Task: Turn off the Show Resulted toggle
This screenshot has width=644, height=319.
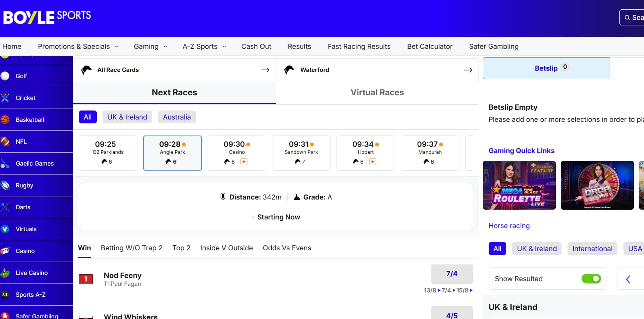Action: (591, 278)
